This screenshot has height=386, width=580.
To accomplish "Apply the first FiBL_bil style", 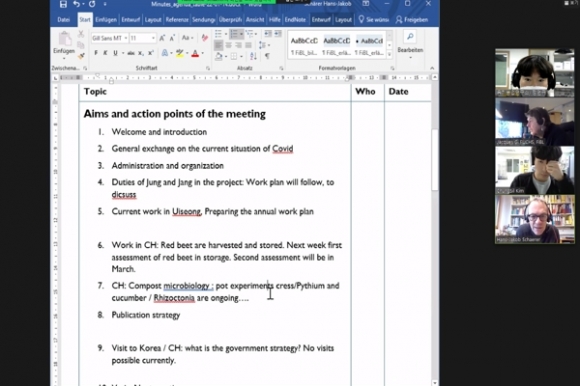I will tap(304, 46).
